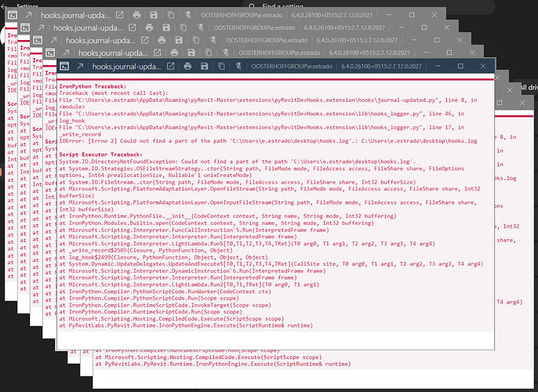
Task: Click the 'System.IO.DirectoryNotFoundException' line in front window
Action: [238, 162]
